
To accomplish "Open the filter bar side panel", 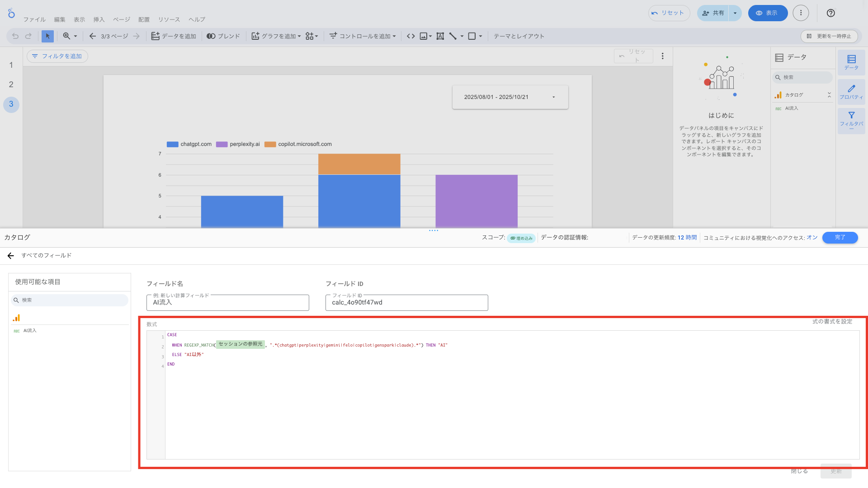I will [851, 120].
